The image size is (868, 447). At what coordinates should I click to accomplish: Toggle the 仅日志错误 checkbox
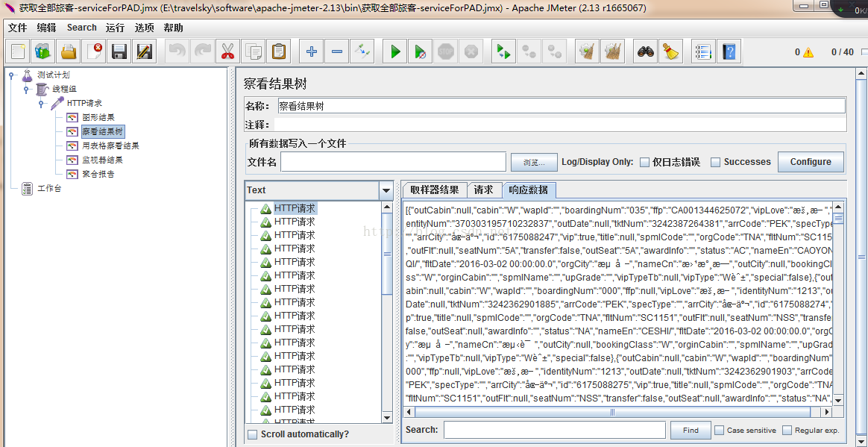pos(644,162)
